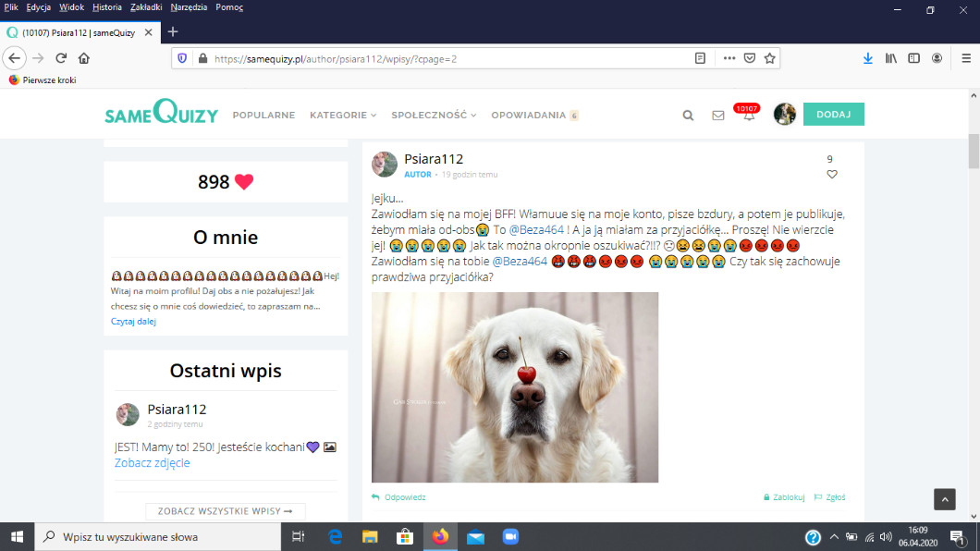Click the Zobacz wszystkie wpisy button
Screen dimensions: 980x551
tap(225, 511)
